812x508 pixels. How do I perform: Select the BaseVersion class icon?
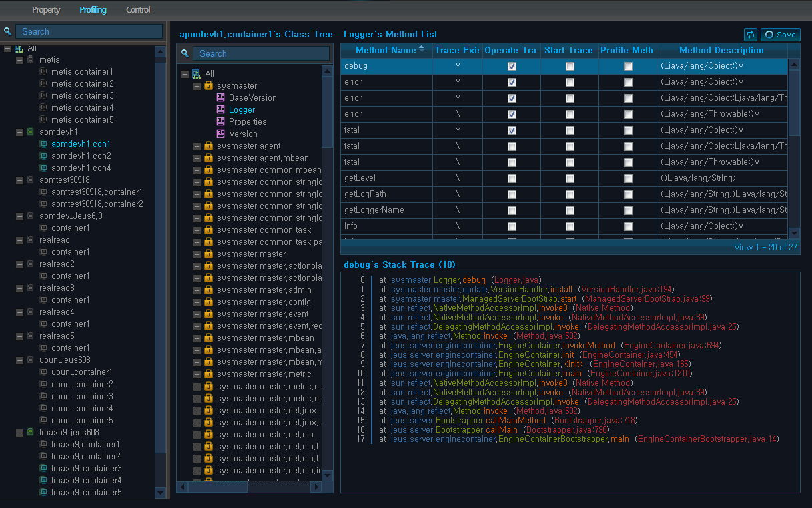pyautogui.click(x=221, y=97)
